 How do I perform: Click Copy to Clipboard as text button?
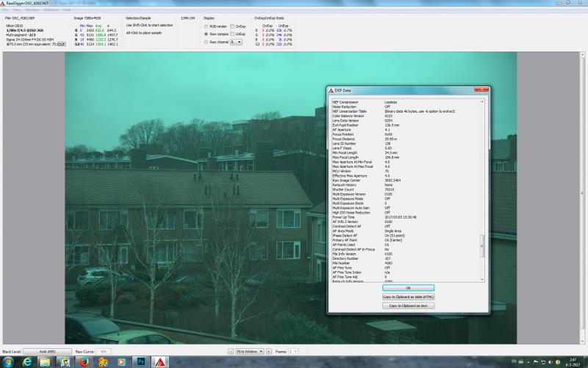tap(409, 305)
